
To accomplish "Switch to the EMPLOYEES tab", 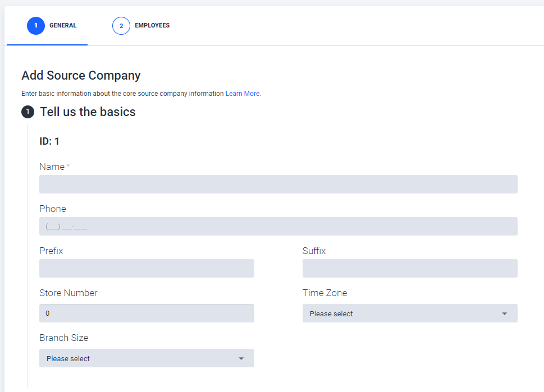I will 152,25.
